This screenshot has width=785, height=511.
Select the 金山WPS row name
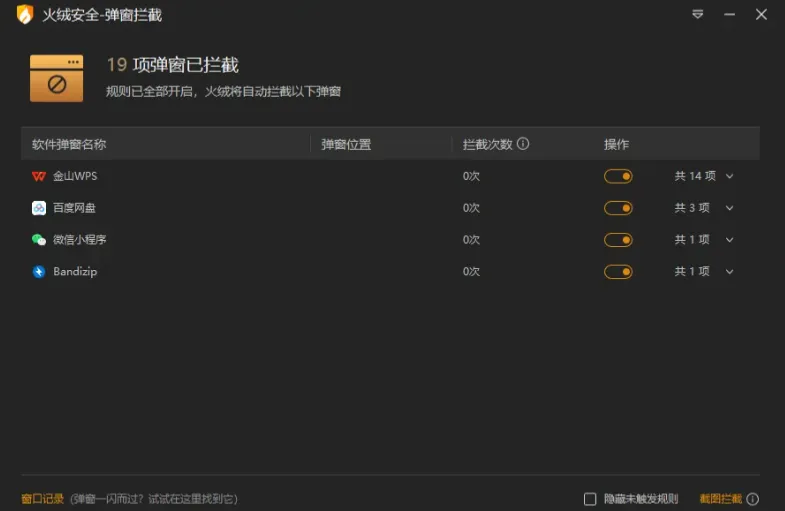click(x=75, y=176)
